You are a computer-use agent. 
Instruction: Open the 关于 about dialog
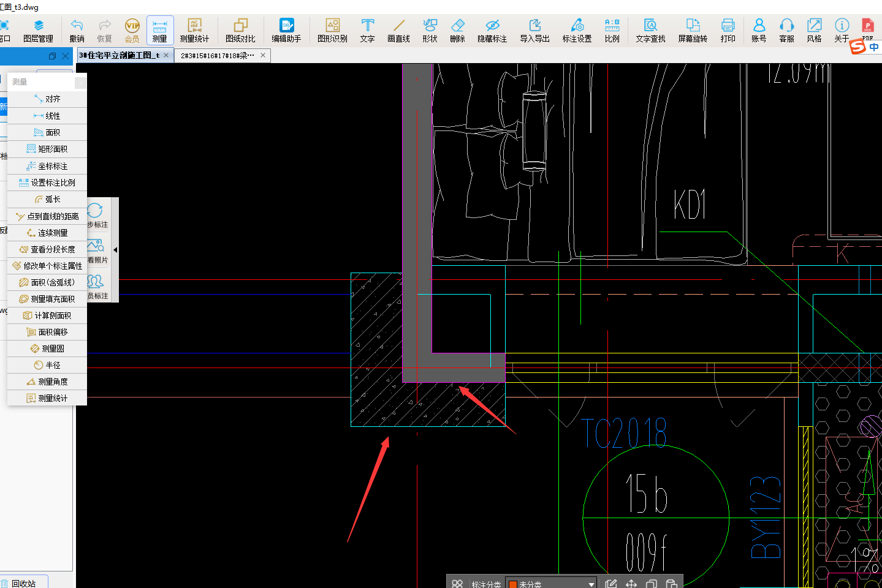(x=842, y=31)
